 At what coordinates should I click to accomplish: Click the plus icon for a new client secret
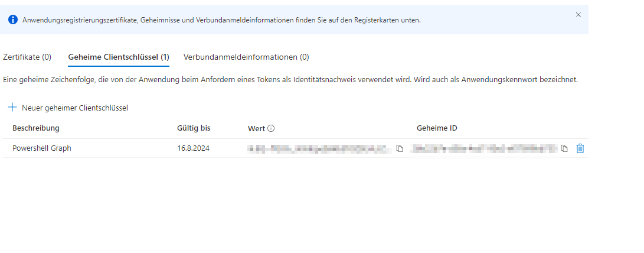(x=12, y=108)
